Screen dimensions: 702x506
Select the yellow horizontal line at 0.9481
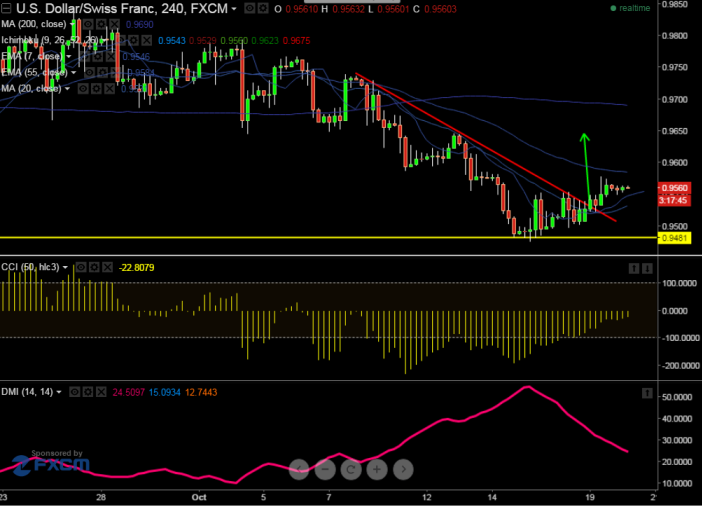click(x=328, y=237)
